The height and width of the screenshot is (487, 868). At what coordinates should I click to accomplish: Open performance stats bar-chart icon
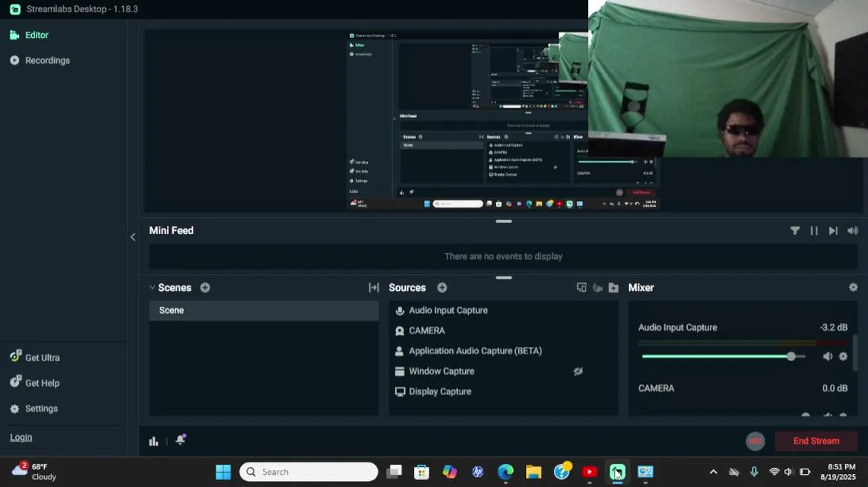point(153,441)
